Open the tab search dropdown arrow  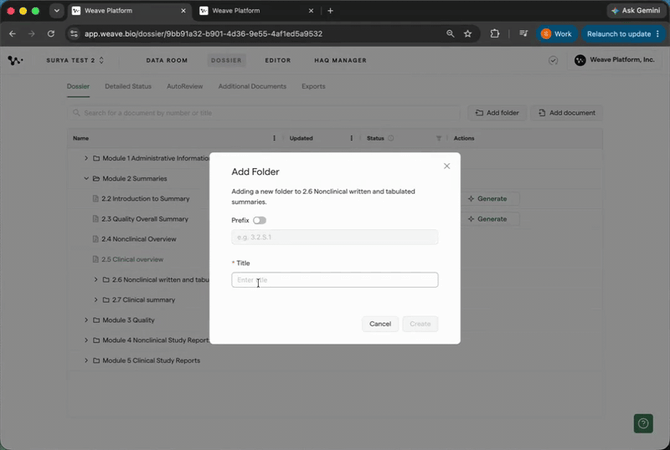tap(56, 11)
